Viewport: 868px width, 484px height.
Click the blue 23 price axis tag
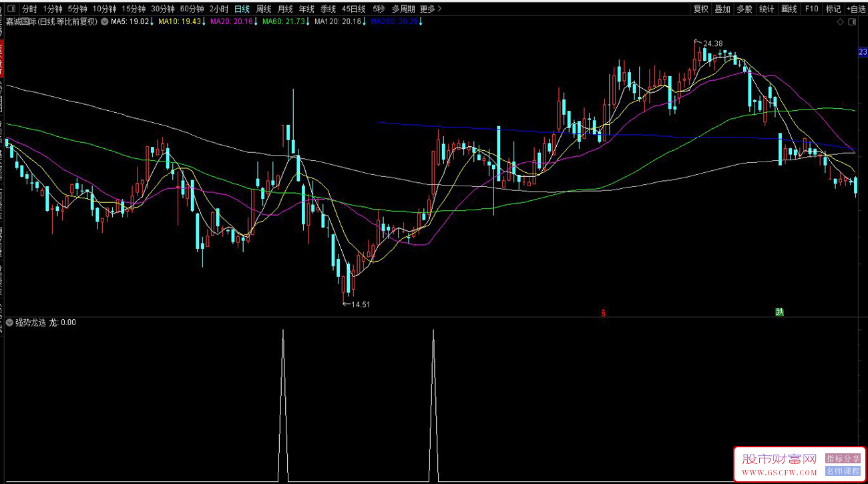(x=863, y=53)
